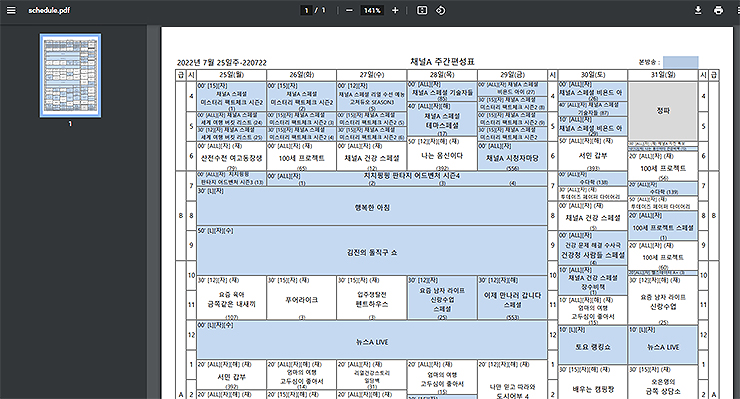
Task: Click the '2022년 7월 25일주-220722' heading
Action: tap(222, 62)
